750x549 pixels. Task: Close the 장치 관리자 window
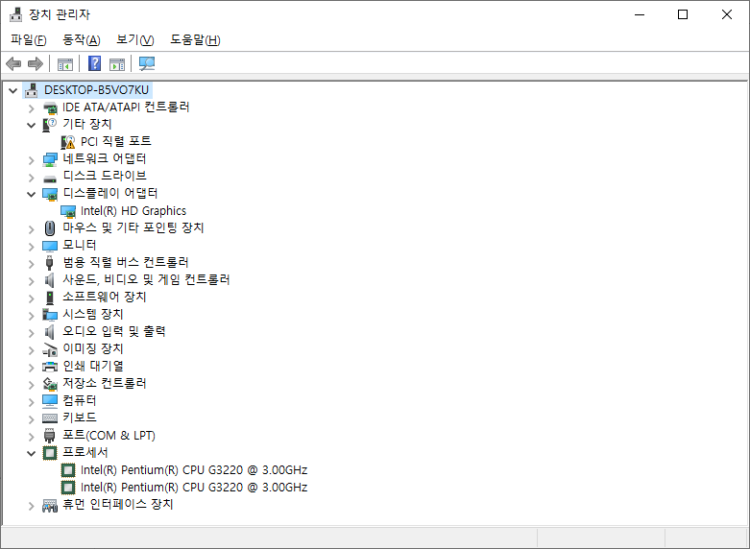coord(727,14)
